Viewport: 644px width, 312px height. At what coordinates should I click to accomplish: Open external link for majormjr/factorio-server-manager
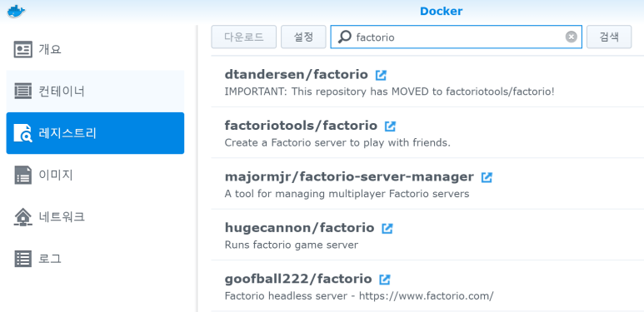[487, 177]
